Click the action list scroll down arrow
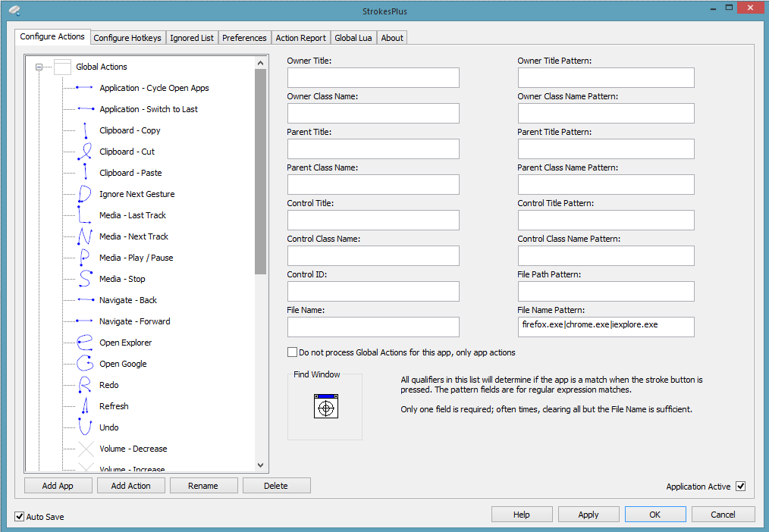 pyautogui.click(x=260, y=465)
